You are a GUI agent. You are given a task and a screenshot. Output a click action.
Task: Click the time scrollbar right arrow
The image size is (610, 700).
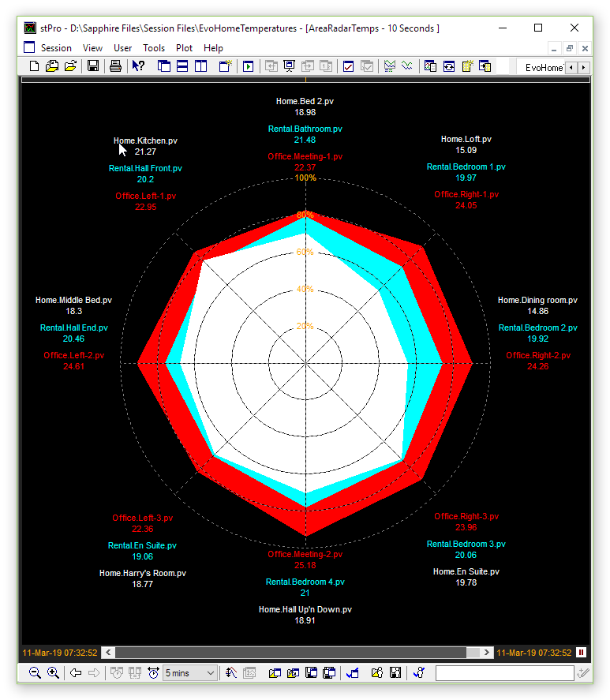487,652
